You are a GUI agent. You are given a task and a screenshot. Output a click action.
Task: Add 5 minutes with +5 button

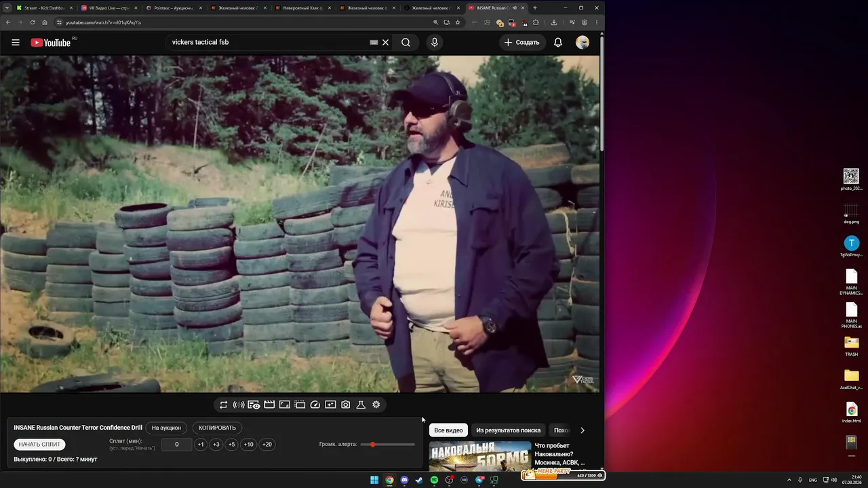click(232, 445)
